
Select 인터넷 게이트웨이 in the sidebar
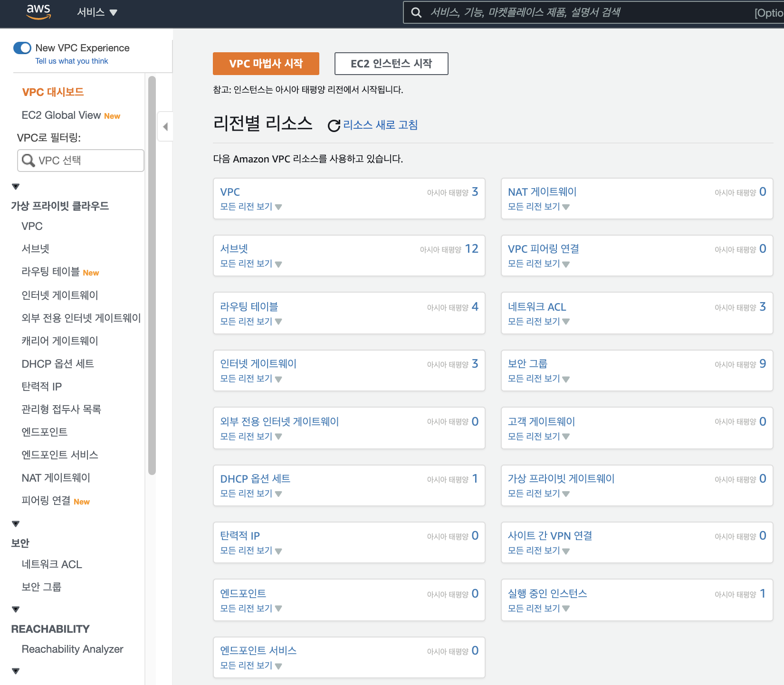tap(60, 295)
